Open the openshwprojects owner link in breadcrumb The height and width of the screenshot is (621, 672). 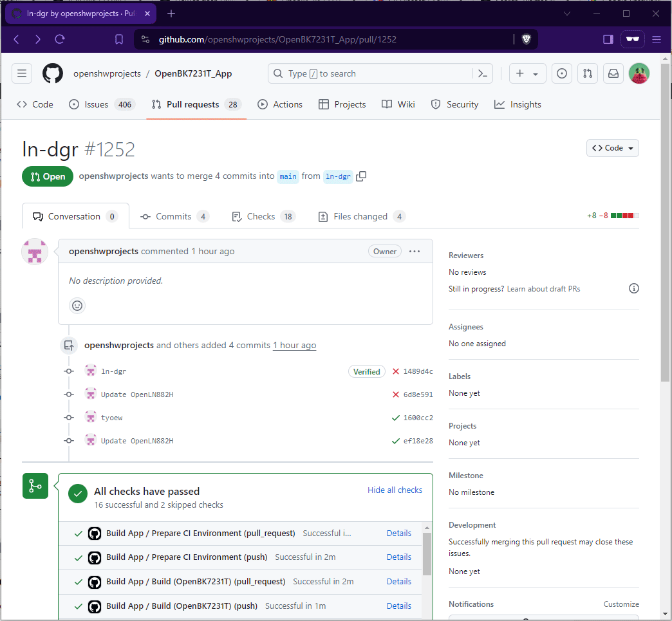(x=107, y=74)
